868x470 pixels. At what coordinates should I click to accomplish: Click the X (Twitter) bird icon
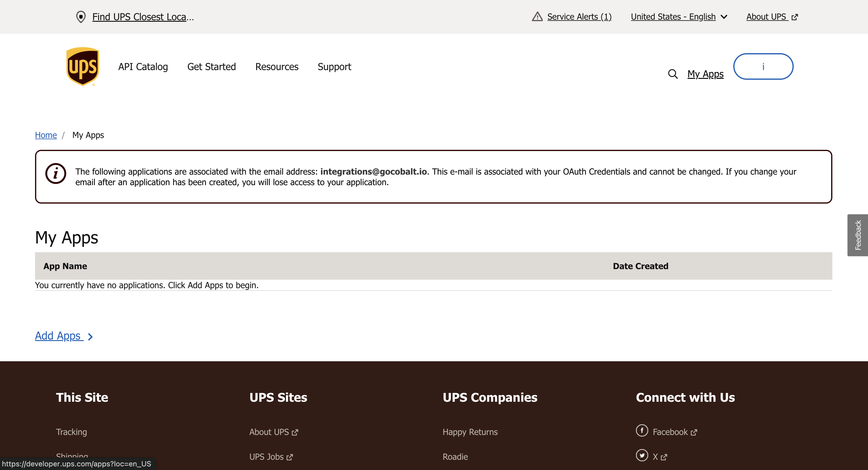(x=641, y=455)
